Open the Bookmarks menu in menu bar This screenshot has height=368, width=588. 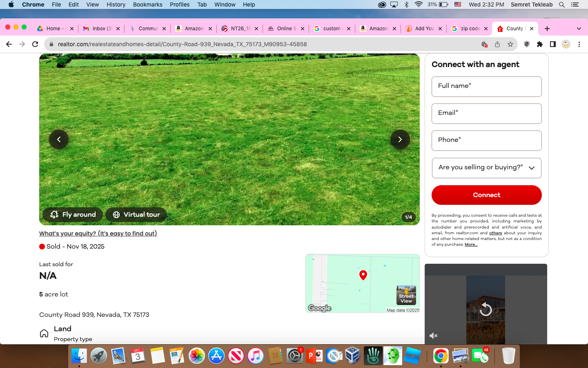pos(147,4)
